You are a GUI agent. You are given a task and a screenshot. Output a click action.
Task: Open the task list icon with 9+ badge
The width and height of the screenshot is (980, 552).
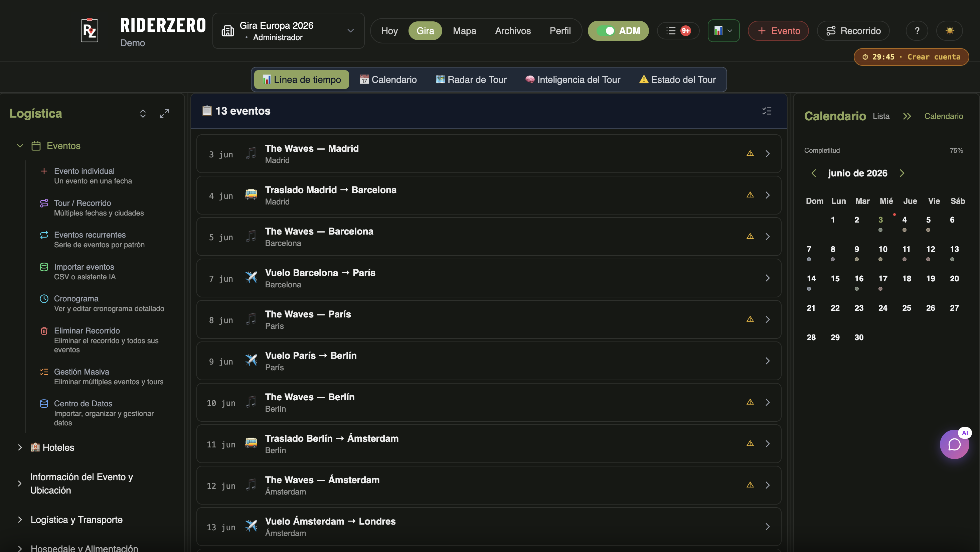pyautogui.click(x=678, y=31)
